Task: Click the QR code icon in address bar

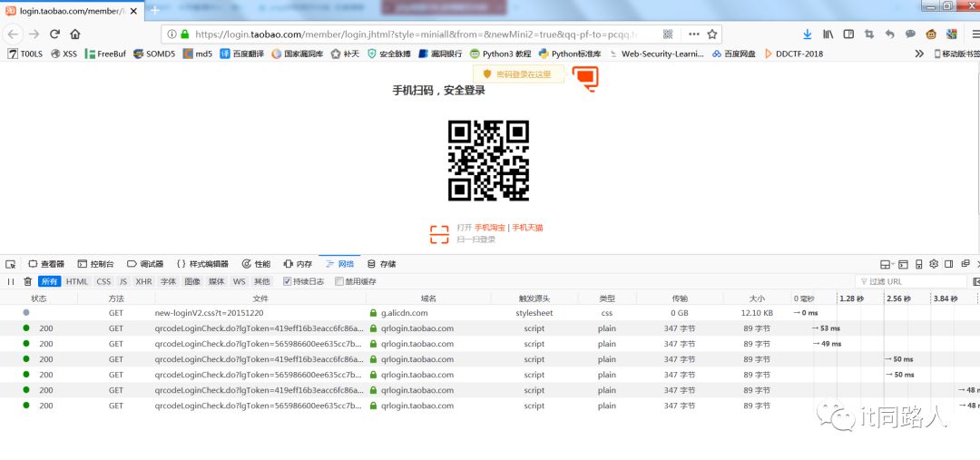Action: tap(668, 34)
